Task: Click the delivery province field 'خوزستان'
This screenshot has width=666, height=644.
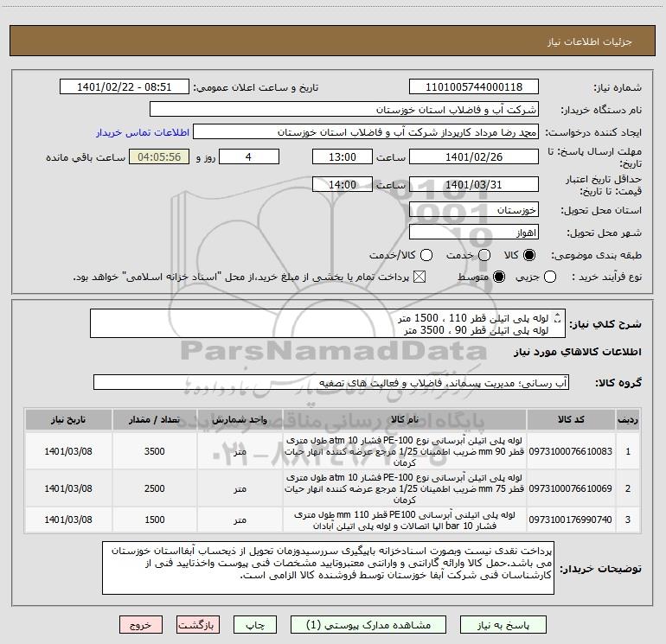Action: click(474, 210)
